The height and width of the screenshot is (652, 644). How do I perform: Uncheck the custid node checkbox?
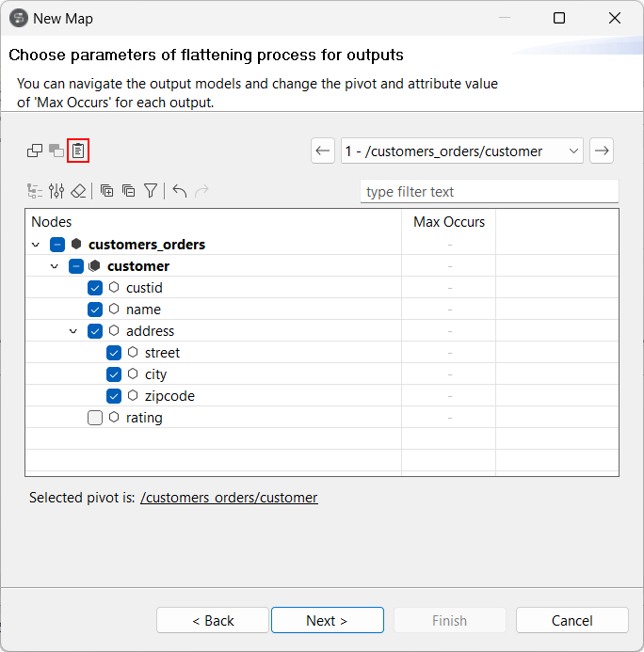(x=95, y=288)
